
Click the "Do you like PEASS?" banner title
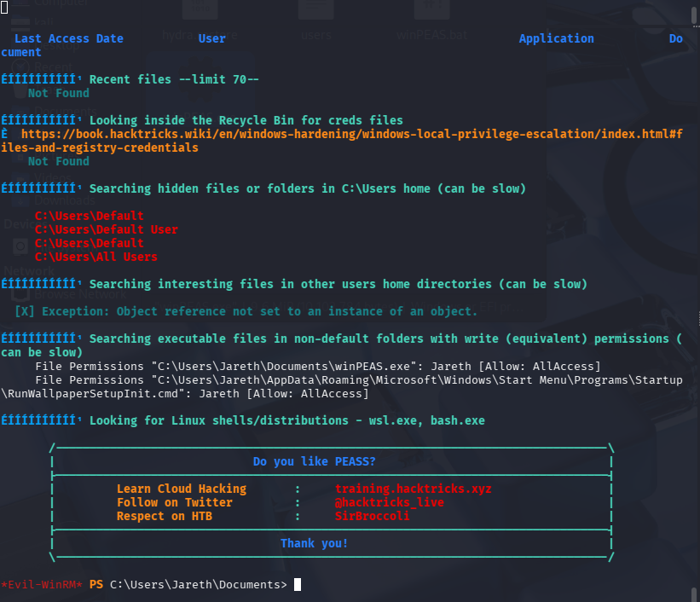pyautogui.click(x=314, y=461)
